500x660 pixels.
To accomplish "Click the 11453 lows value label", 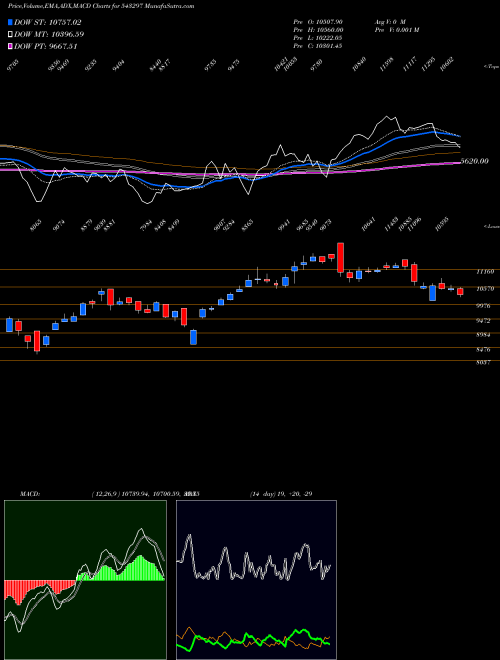I will coord(391,224).
